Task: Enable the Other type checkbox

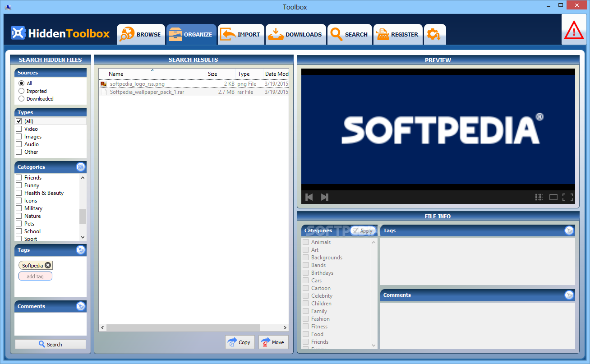Action: pos(19,152)
